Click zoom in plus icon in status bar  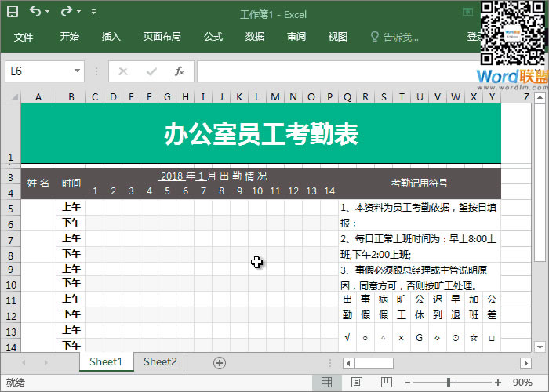click(x=498, y=383)
